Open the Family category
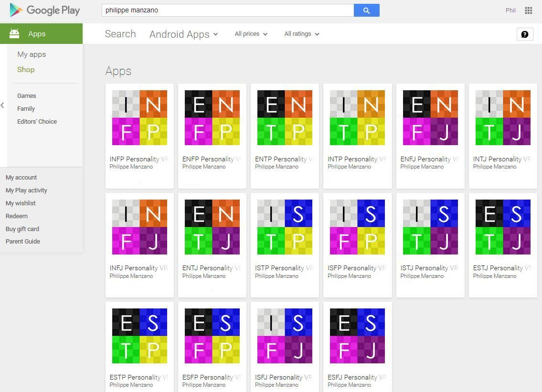Screen dimensions: 542x392 (26, 108)
